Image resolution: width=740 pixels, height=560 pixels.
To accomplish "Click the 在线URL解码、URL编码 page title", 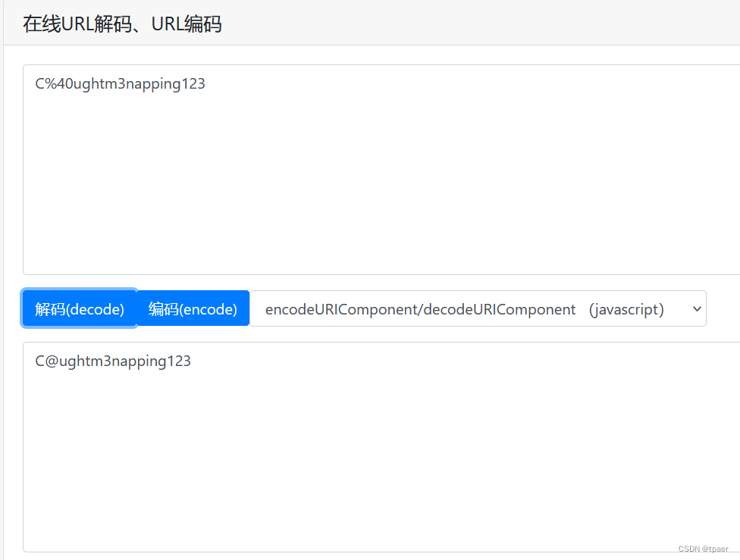I will [x=123, y=23].
